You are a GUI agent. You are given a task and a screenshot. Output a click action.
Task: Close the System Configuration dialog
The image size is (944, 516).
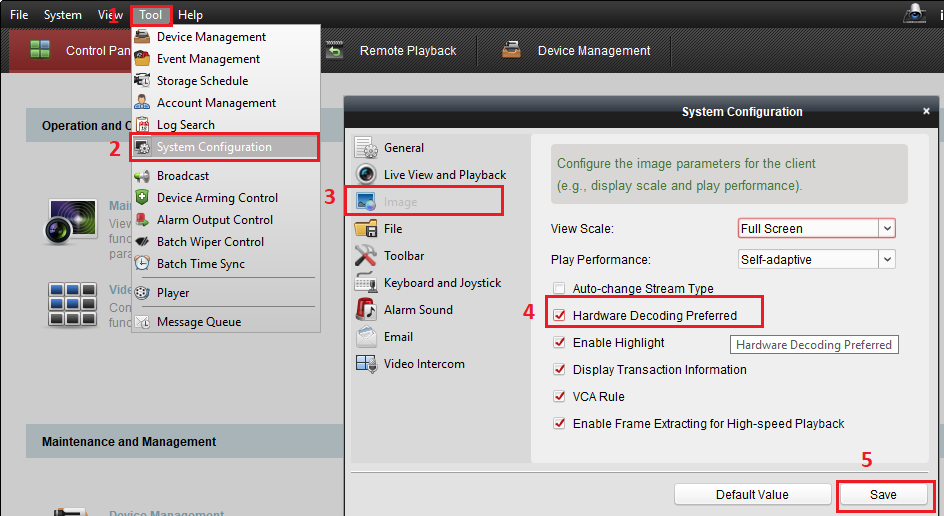pos(927,111)
